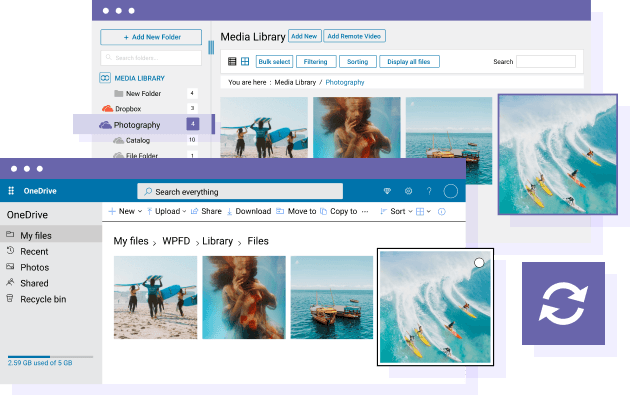Screen dimensions: 630x395
Task: Open the OneDrive help question mark icon
Action: click(x=429, y=191)
